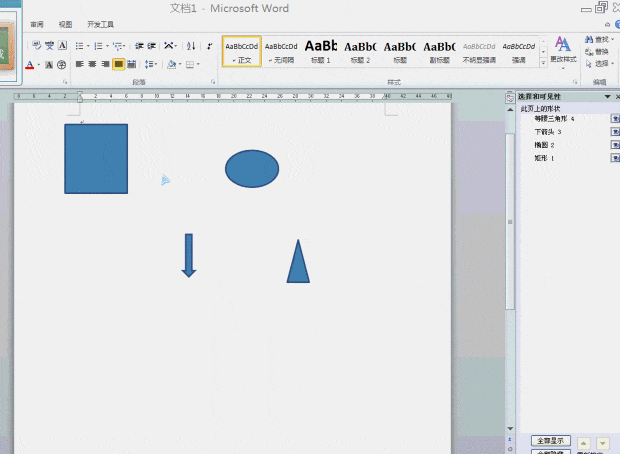Align text to the left
Image resolution: width=620 pixels, height=454 pixels.
[79, 64]
